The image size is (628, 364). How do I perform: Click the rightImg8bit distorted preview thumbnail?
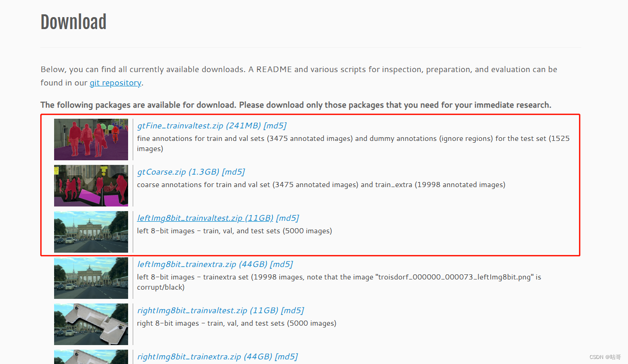(91, 324)
